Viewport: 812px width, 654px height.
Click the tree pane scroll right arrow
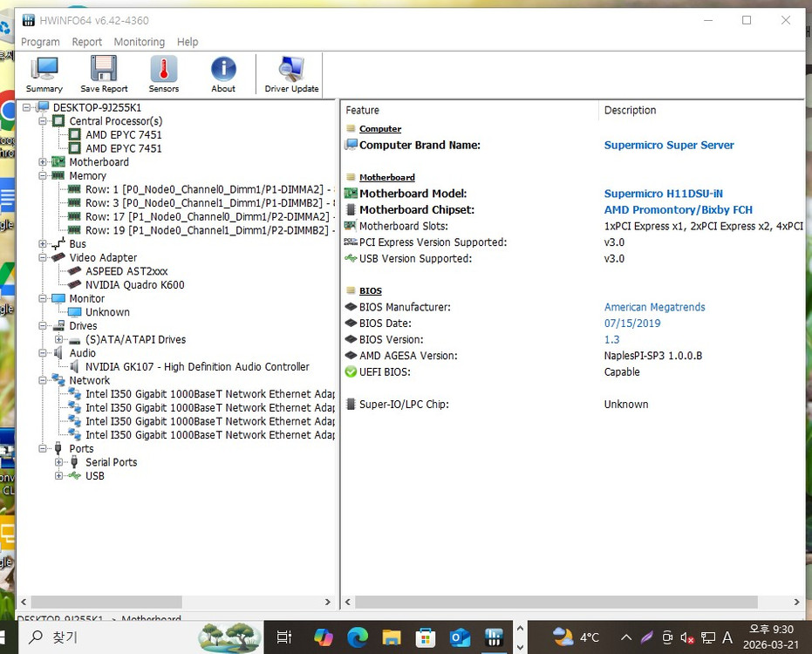(x=327, y=602)
